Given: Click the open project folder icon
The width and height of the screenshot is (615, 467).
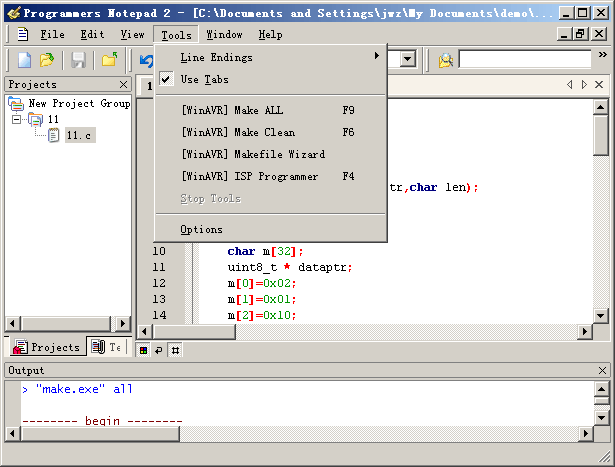Looking at the screenshot, I should (x=109, y=60).
